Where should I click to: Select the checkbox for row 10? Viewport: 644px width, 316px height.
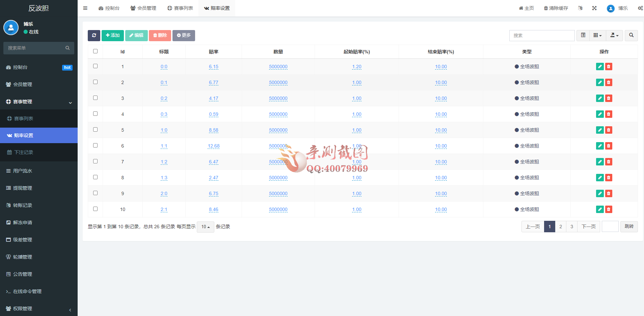point(96,209)
